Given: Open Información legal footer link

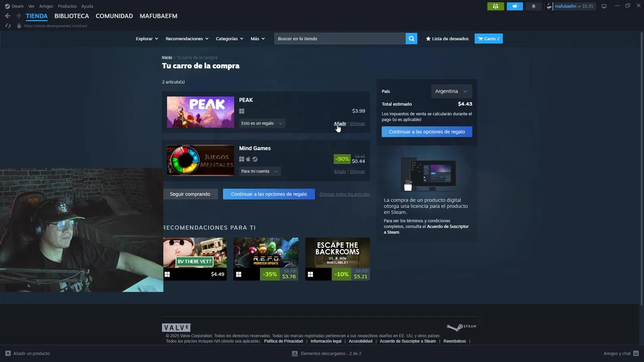Looking at the screenshot, I should [x=326, y=341].
